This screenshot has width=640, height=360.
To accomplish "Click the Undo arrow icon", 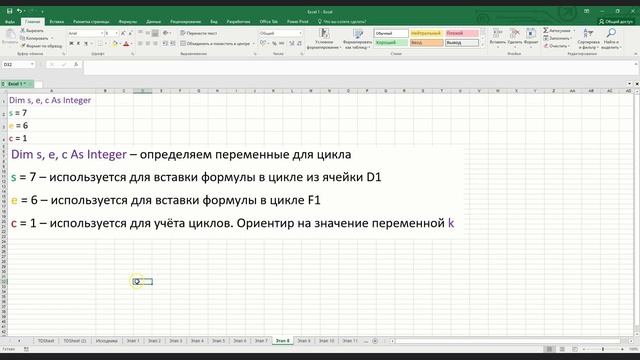I will pyautogui.click(x=19, y=11).
